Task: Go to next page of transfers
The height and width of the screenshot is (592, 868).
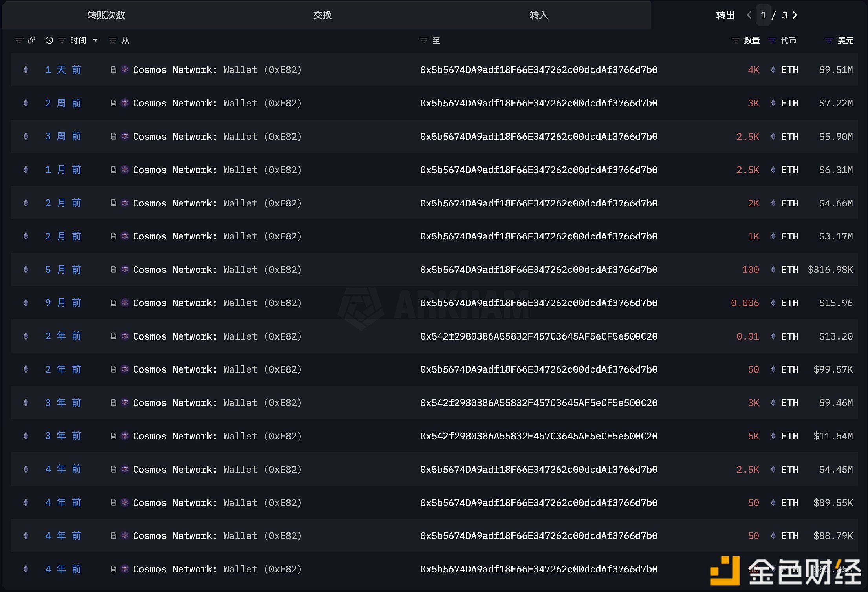Action: point(795,15)
